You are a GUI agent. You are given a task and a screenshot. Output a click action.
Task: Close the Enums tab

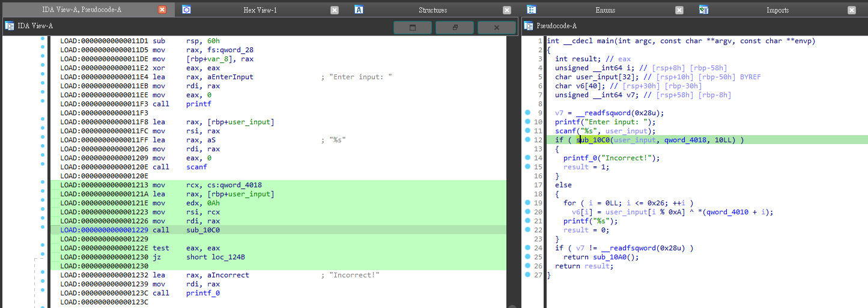679,10
